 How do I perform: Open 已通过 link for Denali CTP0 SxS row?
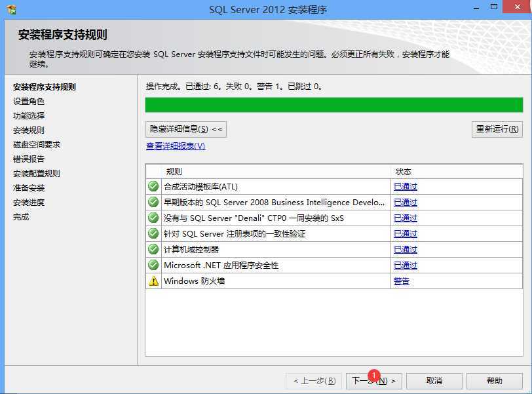coord(406,218)
